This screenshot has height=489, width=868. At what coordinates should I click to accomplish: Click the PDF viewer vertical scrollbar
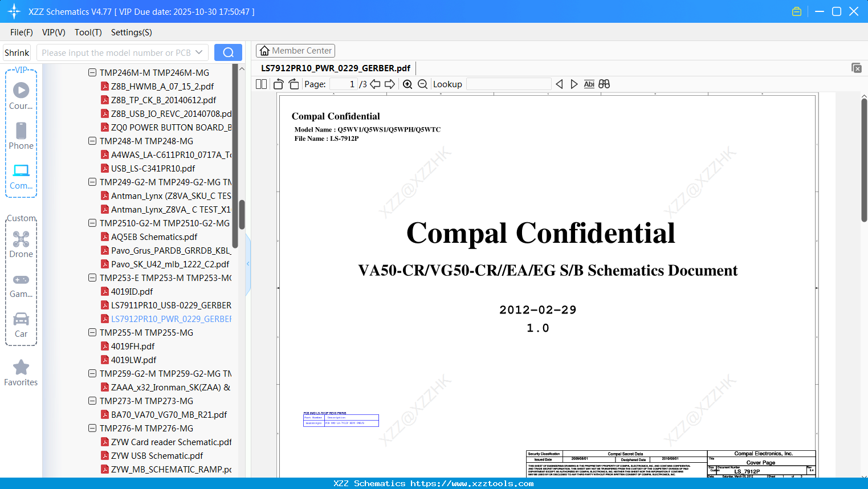click(864, 160)
